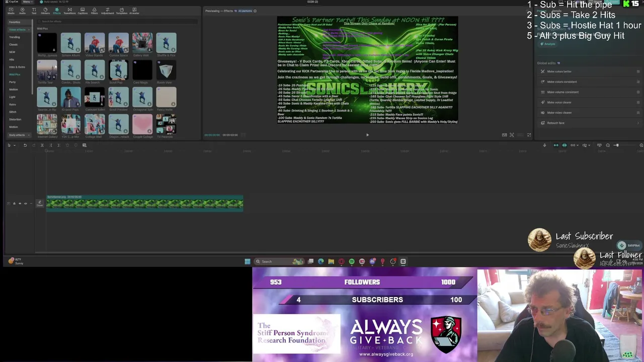
Task: Download the Couple Collage effect
Action: (149, 131)
